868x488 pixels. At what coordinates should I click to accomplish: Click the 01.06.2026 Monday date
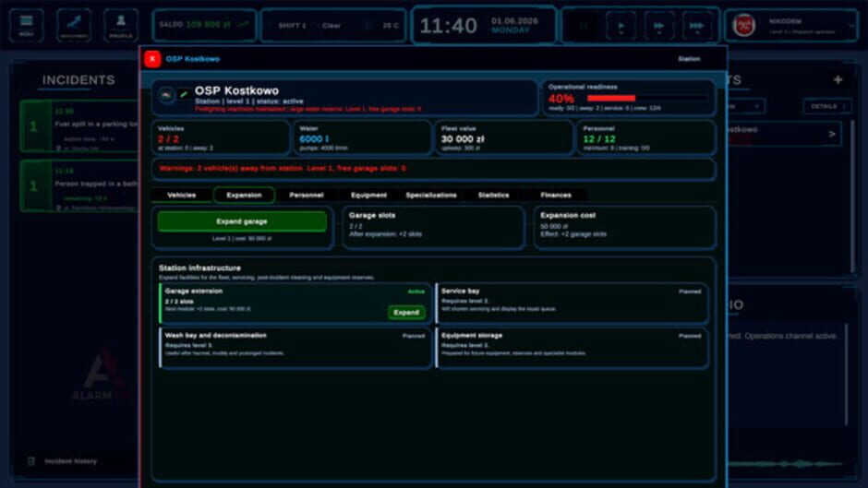point(514,26)
